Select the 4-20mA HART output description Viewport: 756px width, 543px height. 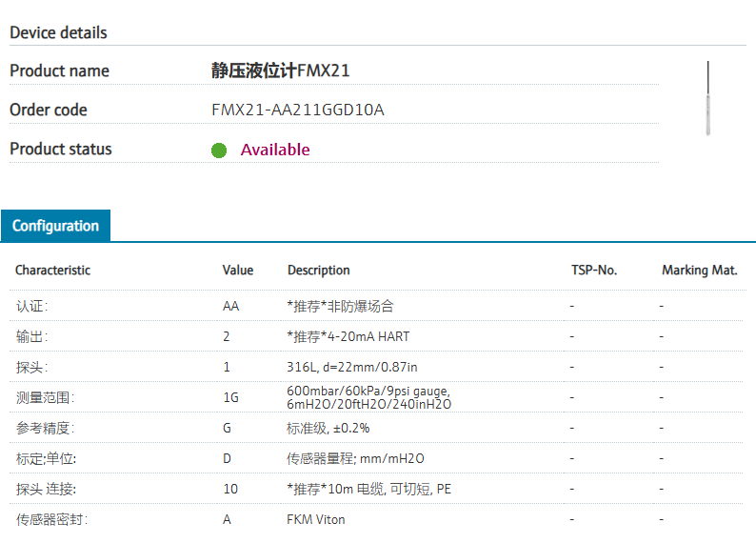click(x=348, y=336)
